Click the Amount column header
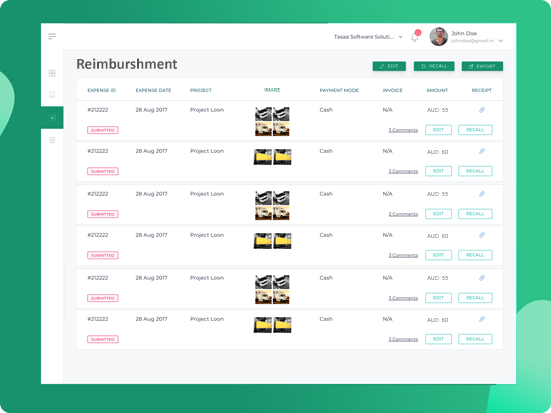The height and width of the screenshot is (413, 551). 437,90
